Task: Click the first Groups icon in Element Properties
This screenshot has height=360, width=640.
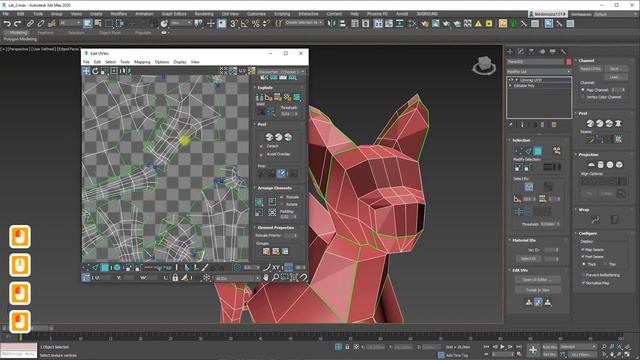Action: 266,251
